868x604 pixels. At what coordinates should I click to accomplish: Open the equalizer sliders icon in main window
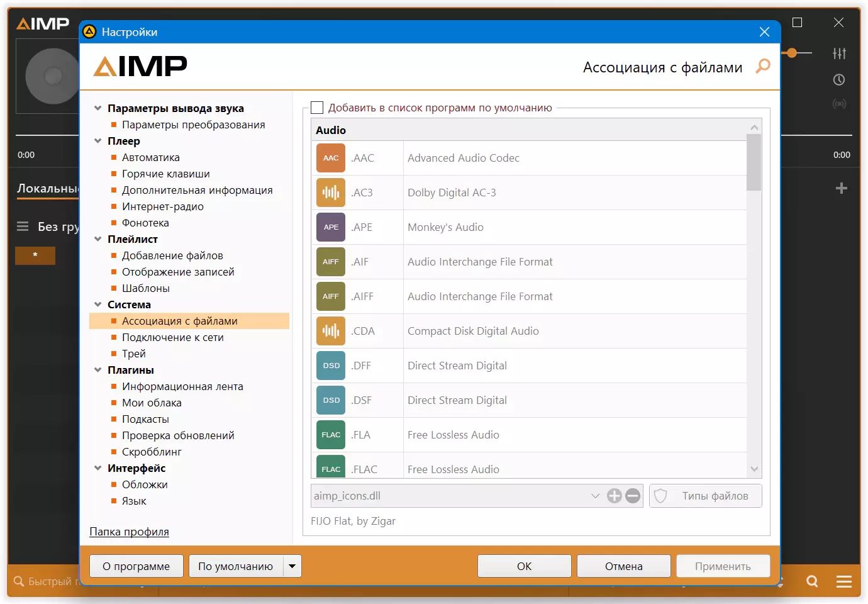pyautogui.click(x=839, y=53)
